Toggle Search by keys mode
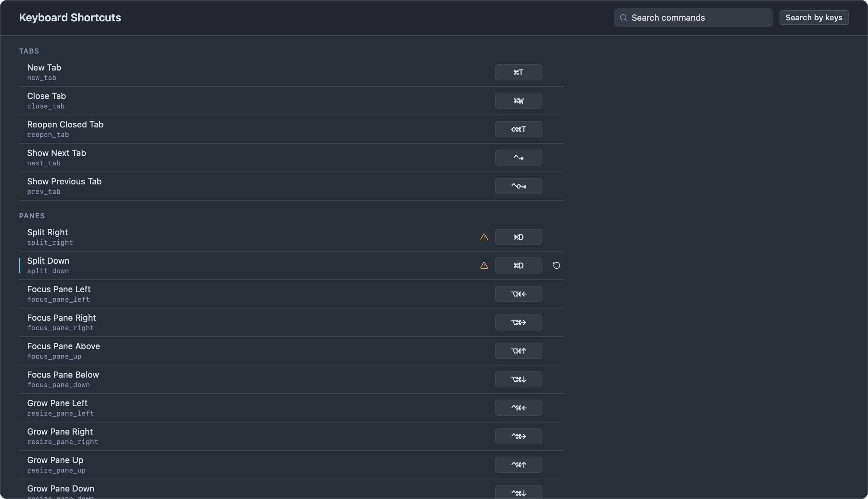The width and height of the screenshot is (868, 499). [x=814, y=18]
